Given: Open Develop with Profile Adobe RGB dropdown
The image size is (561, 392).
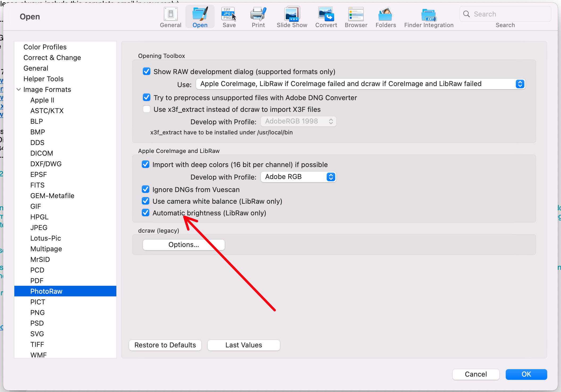Looking at the screenshot, I should pyautogui.click(x=298, y=176).
